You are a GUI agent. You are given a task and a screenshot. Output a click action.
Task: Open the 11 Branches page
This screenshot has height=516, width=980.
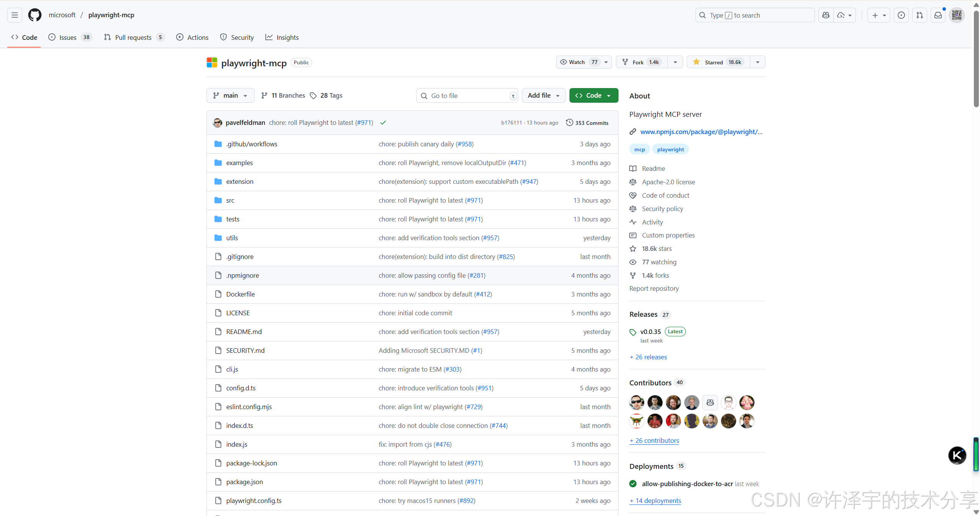click(x=283, y=95)
